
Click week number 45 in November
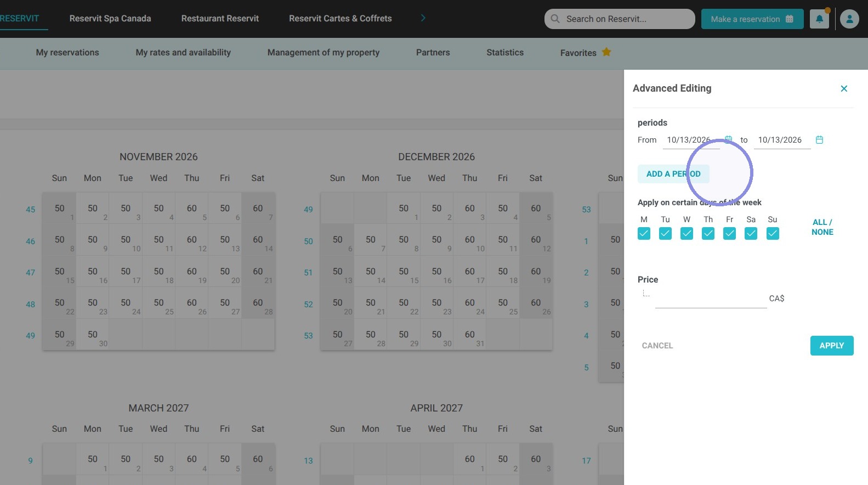point(30,210)
